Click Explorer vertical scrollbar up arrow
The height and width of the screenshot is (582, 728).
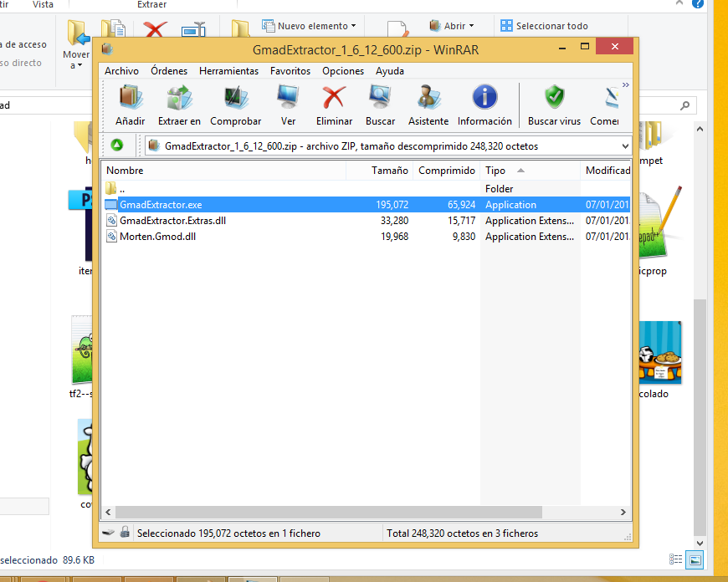click(x=700, y=129)
